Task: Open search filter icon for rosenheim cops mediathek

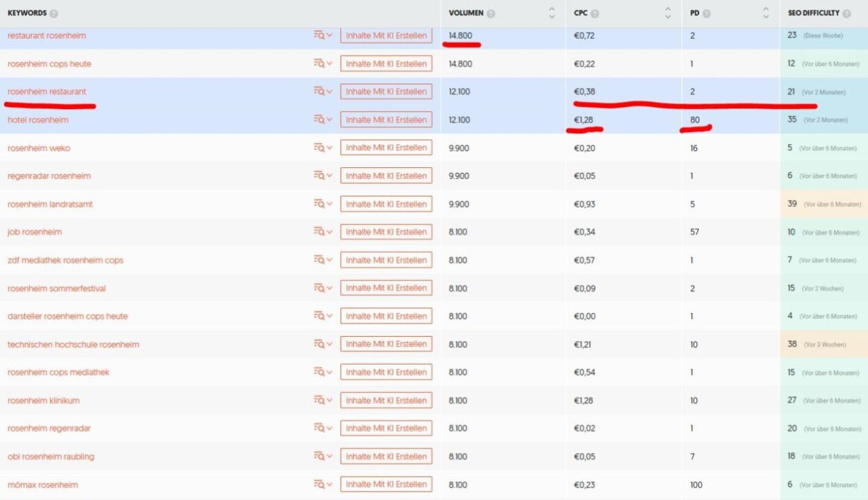Action: pos(322,372)
